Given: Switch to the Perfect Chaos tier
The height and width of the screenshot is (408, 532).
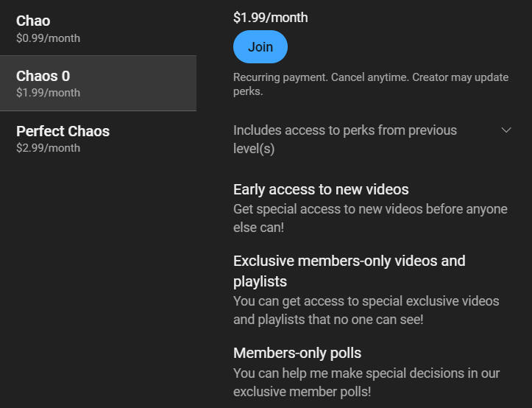Looking at the screenshot, I should (98, 138).
